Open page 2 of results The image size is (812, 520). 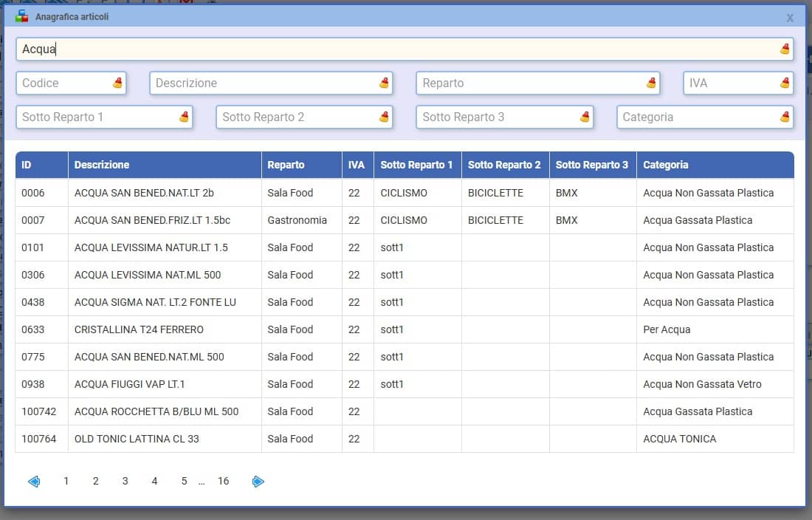[x=95, y=482]
